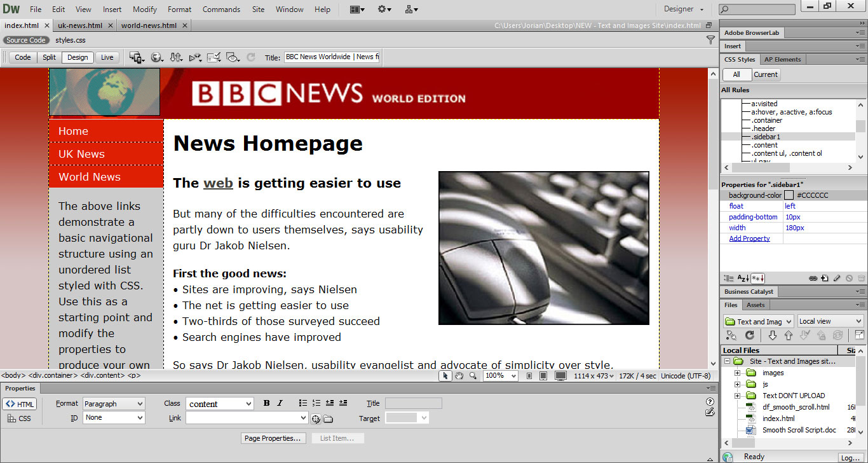Viewport: 868px width, 463px height.
Task: Refresh the Files panel
Action: [x=750, y=335]
